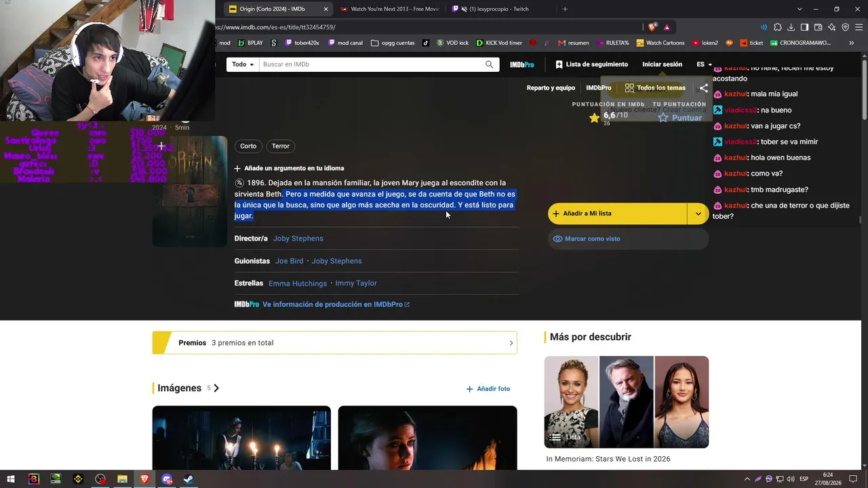The image size is (868, 488).
Task: Mark the title as seen (Marcar como visto)
Action: pyautogui.click(x=628, y=239)
